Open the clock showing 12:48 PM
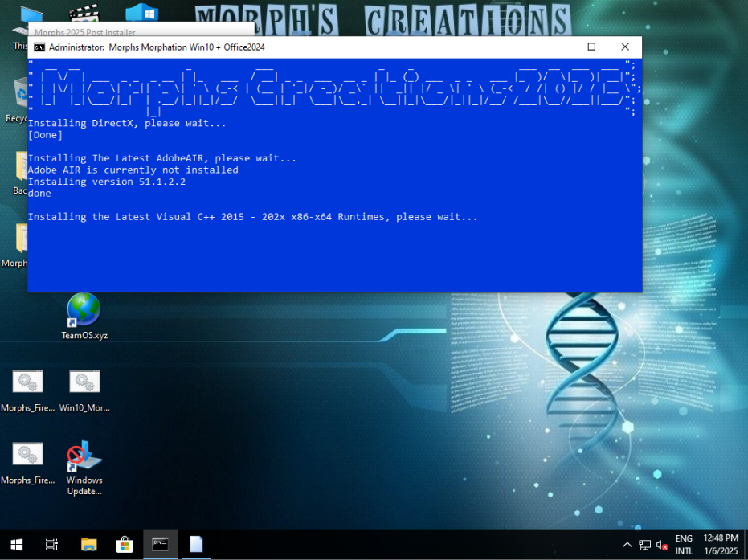Screen dimensions: 748x560 click(x=721, y=544)
